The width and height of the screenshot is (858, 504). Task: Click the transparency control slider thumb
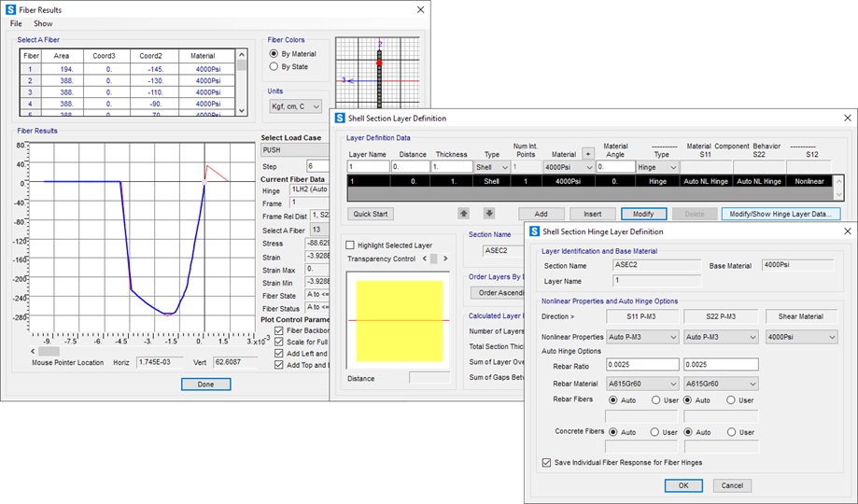click(435, 259)
